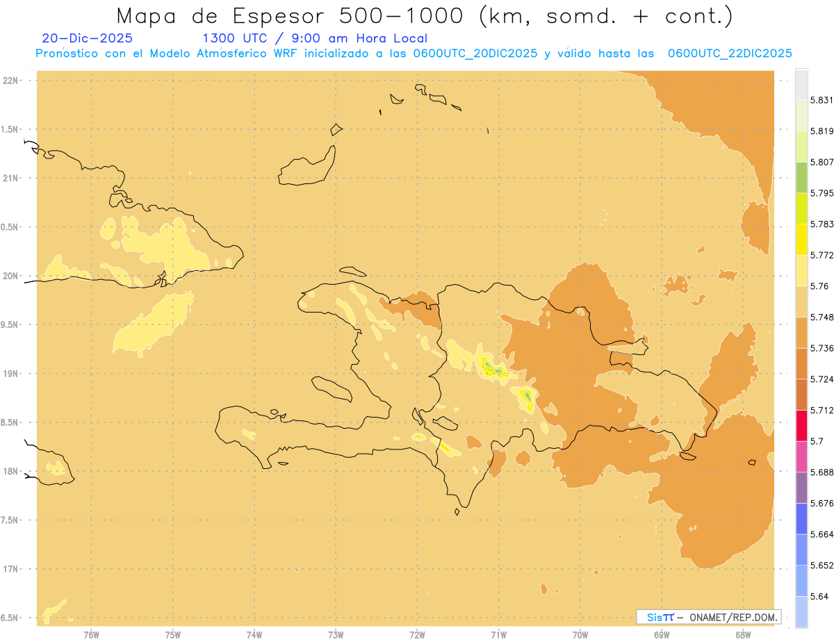The image size is (834, 644).
Task: Pick the red colorbar segment below 5.712
Action: pyautogui.click(x=801, y=426)
